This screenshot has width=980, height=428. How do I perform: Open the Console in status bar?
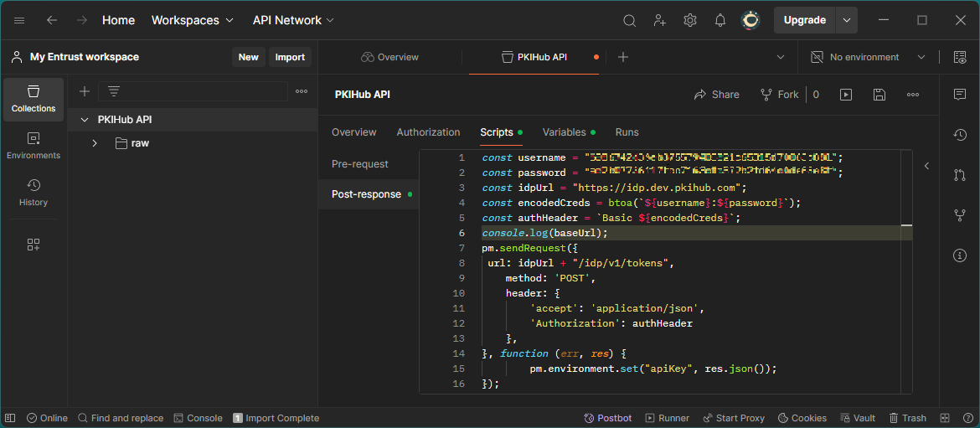pyautogui.click(x=198, y=418)
